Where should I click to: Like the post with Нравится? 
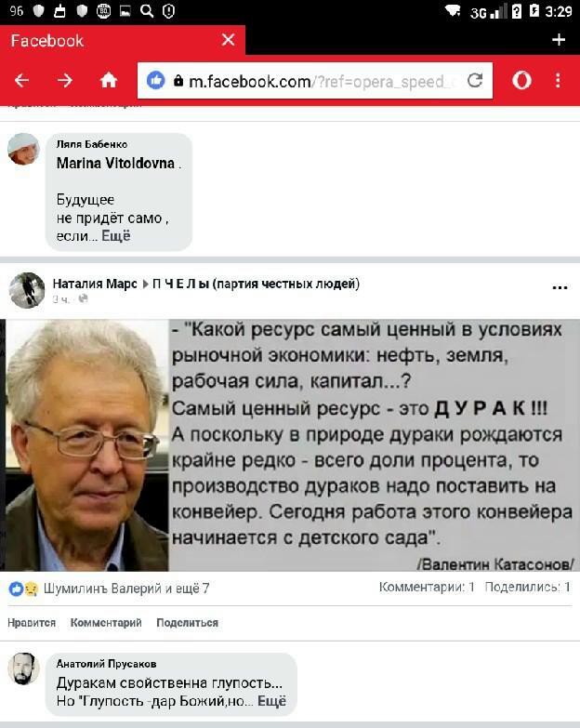tap(32, 623)
